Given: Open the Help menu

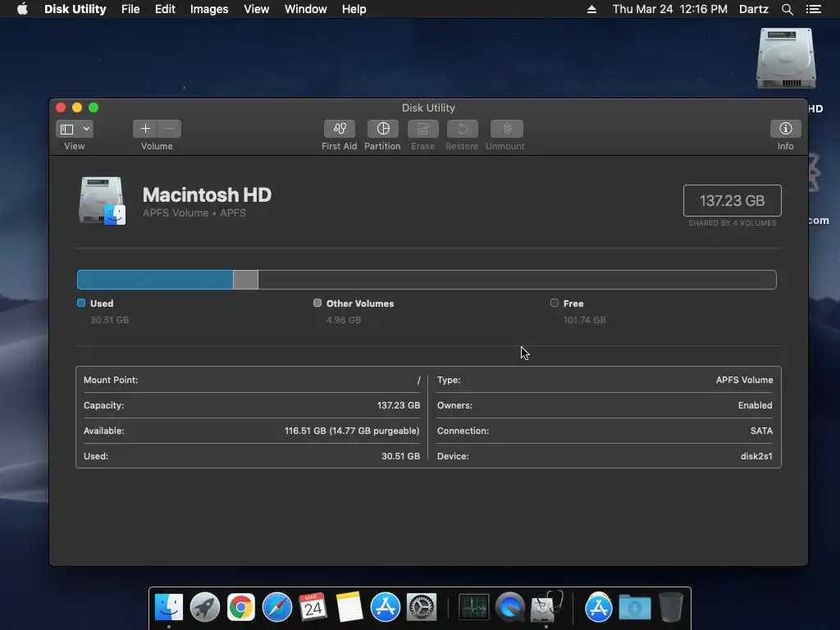Looking at the screenshot, I should [x=354, y=9].
